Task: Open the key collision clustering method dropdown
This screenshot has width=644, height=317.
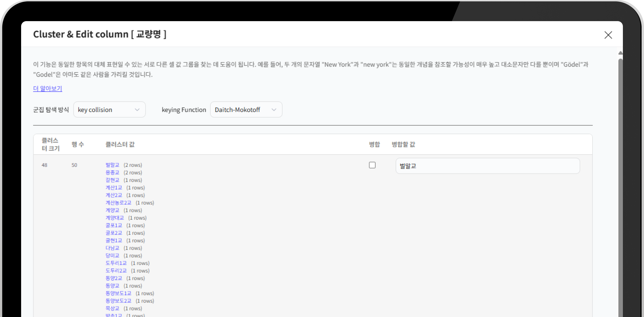Action: tap(109, 110)
